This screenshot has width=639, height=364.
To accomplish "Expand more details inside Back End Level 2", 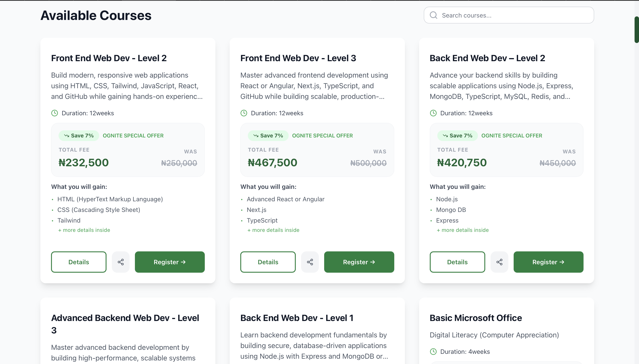I will tap(463, 230).
